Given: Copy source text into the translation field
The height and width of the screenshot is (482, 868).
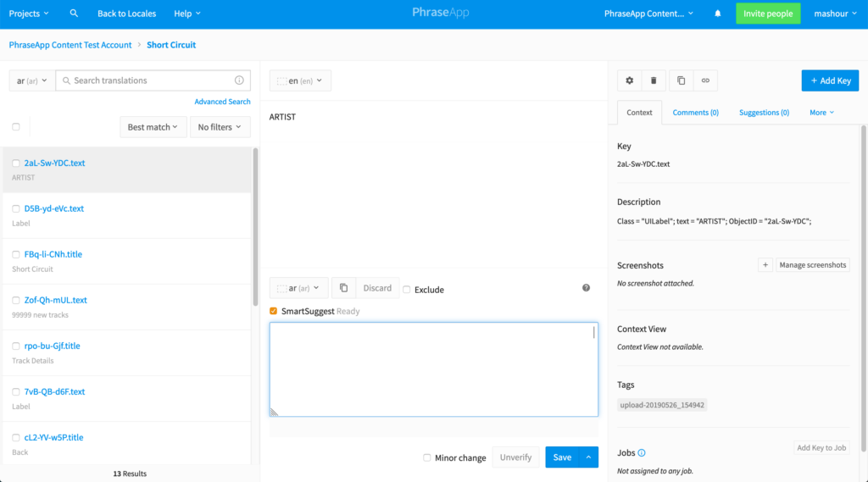Looking at the screenshot, I should pyautogui.click(x=344, y=288).
